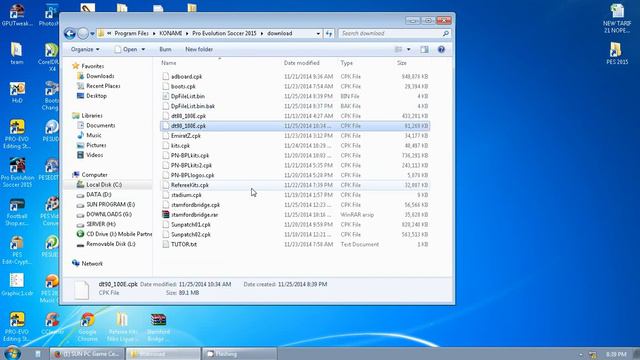Select the dt80_100E.cpk file
640x360 pixels.
(x=188, y=116)
